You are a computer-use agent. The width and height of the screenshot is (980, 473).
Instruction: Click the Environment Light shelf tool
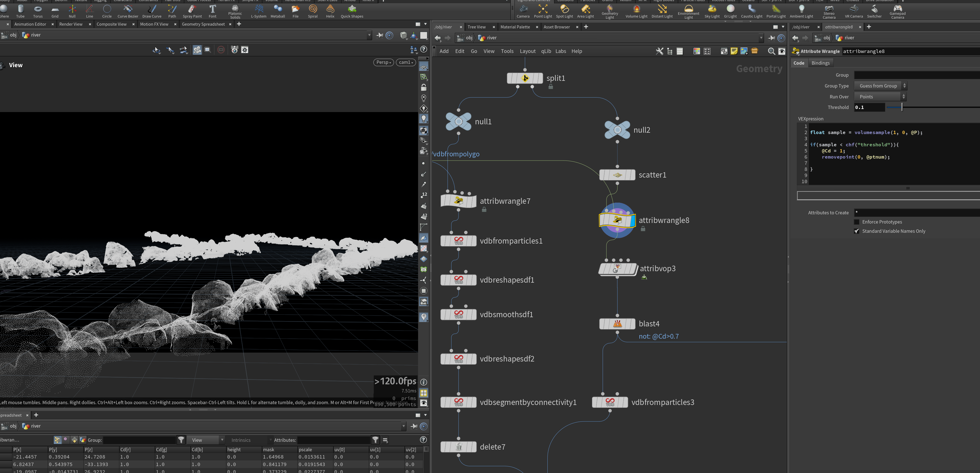coord(688,12)
